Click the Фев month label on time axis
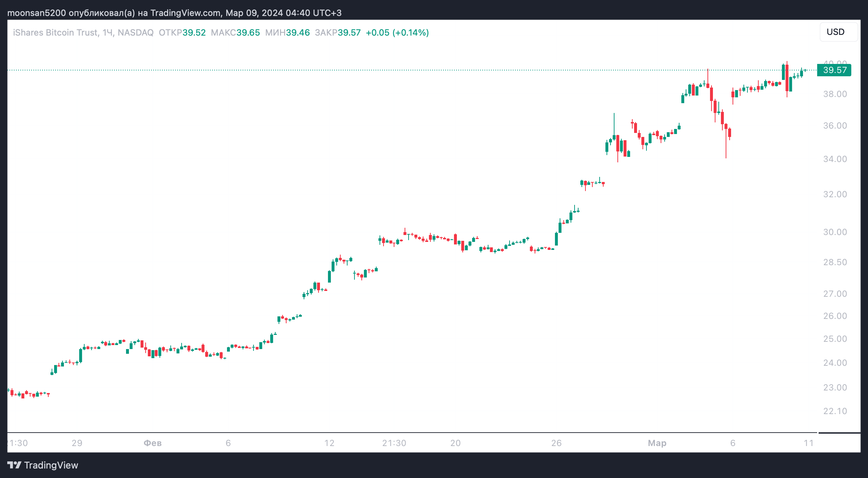This screenshot has width=868, height=478. pyautogui.click(x=153, y=443)
